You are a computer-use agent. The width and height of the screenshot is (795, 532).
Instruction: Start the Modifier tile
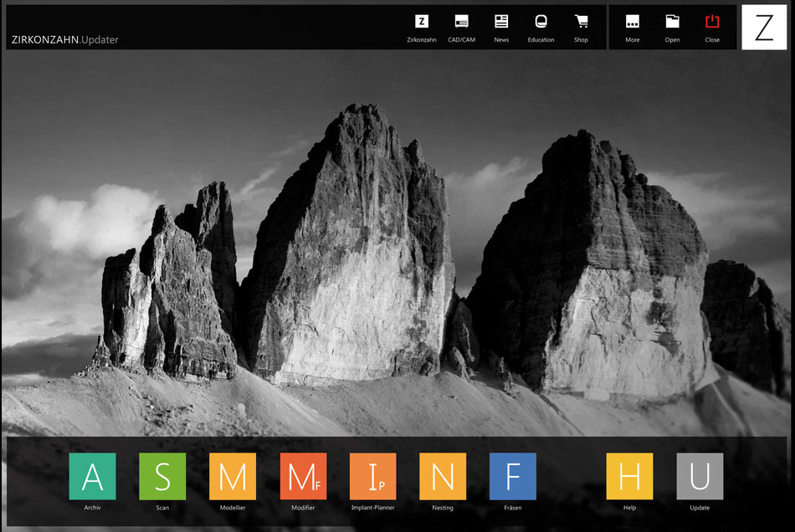coord(303,476)
